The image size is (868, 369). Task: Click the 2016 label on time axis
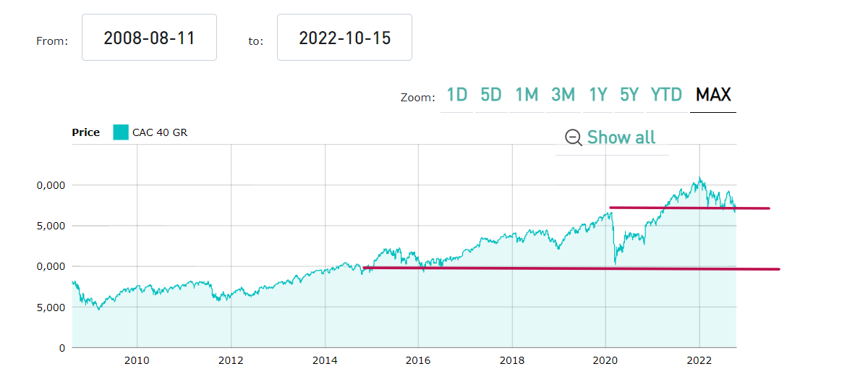tap(418, 360)
